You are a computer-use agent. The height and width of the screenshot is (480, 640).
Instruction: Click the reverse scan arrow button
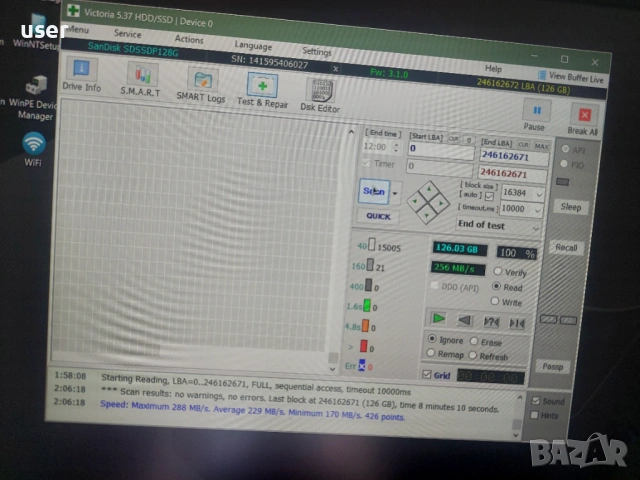(x=464, y=320)
